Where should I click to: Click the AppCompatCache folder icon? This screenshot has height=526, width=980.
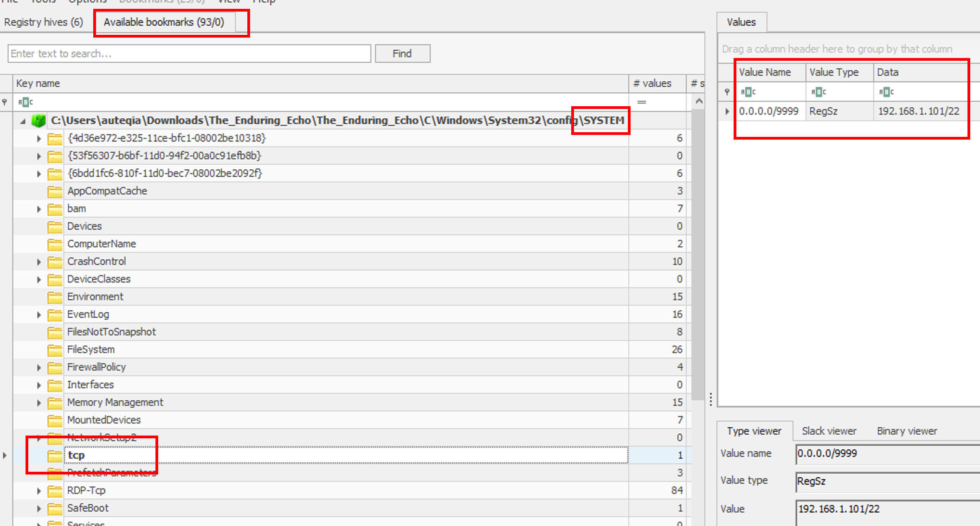coord(55,191)
